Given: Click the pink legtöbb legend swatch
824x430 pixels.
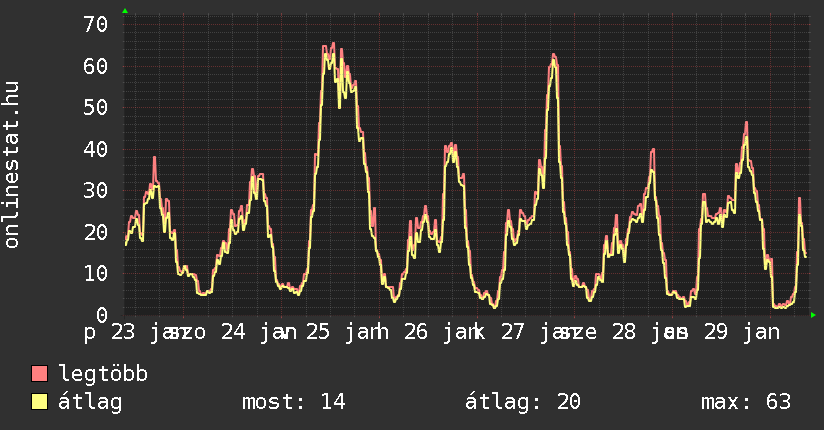Looking at the screenshot, I should (40, 375).
